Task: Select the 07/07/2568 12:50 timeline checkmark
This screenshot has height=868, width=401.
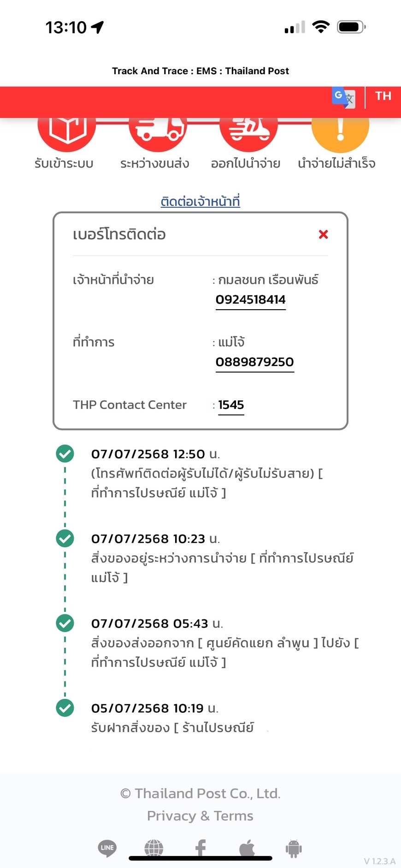Action: [65, 453]
